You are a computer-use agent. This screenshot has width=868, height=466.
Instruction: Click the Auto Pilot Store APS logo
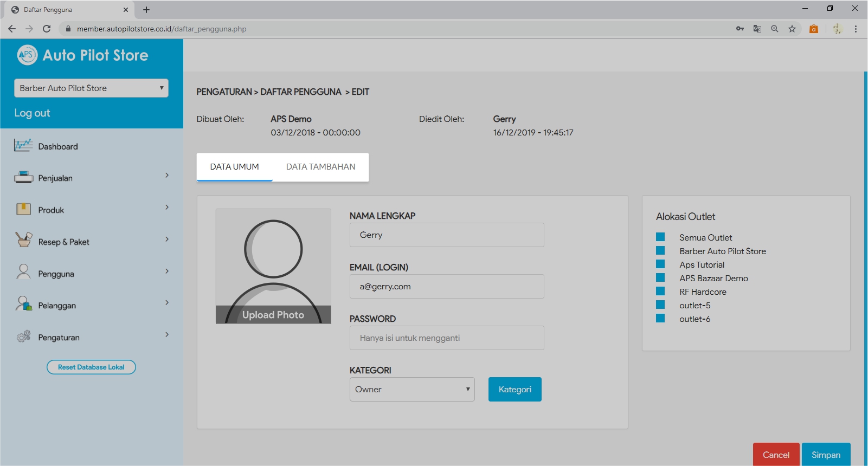(27, 55)
